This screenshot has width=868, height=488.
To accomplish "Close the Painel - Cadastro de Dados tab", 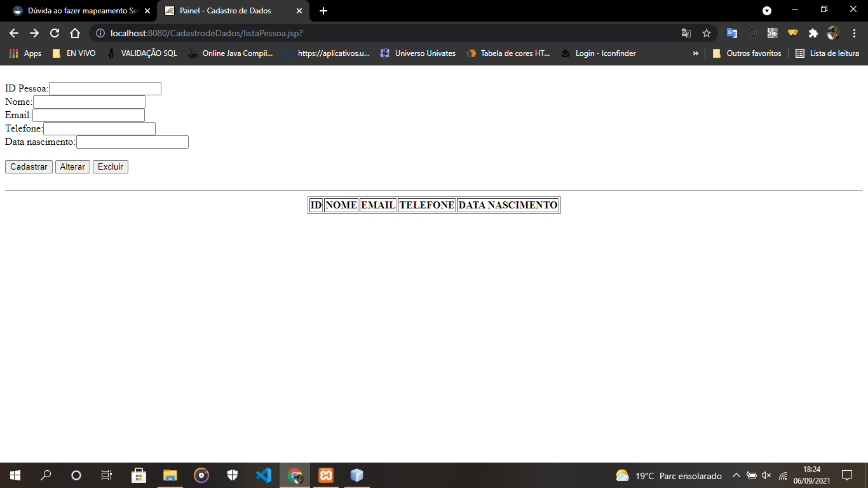I will pos(299,11).
